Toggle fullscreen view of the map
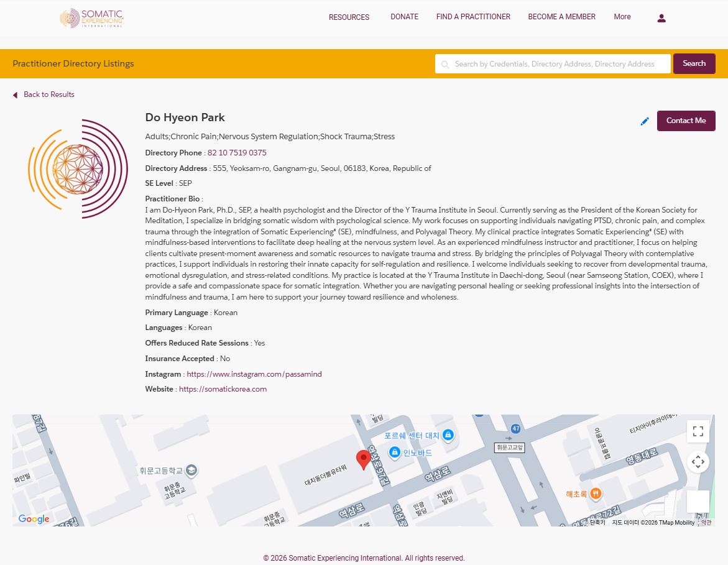Image resolution: width=728 pixels, height=565 pixels. click(698, 431)
